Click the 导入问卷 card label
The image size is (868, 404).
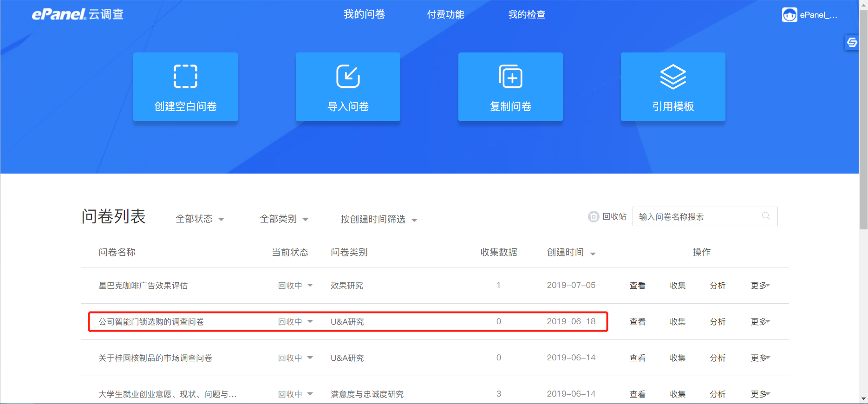(x=348, y=106)
